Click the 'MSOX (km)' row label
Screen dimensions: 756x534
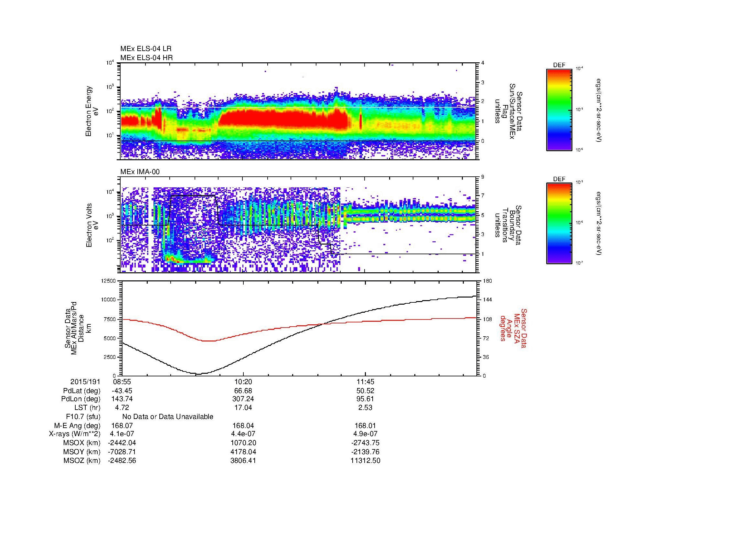coord(82,443)
